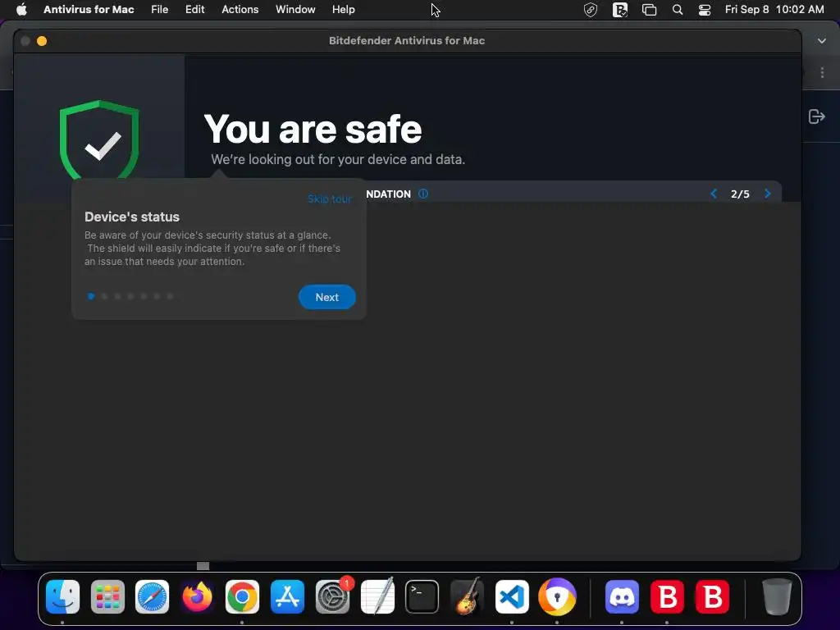
Task: Open the recommendation info icon
Action: [x=423, y=194]
